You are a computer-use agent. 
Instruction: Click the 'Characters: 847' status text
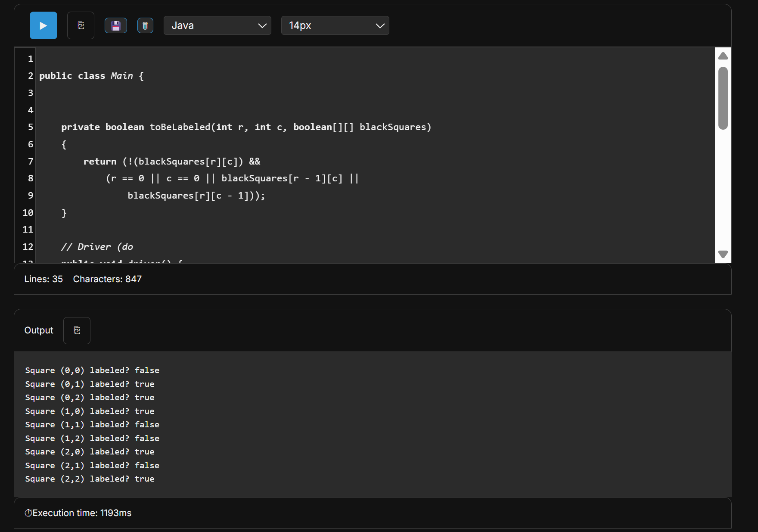[107, 279]
